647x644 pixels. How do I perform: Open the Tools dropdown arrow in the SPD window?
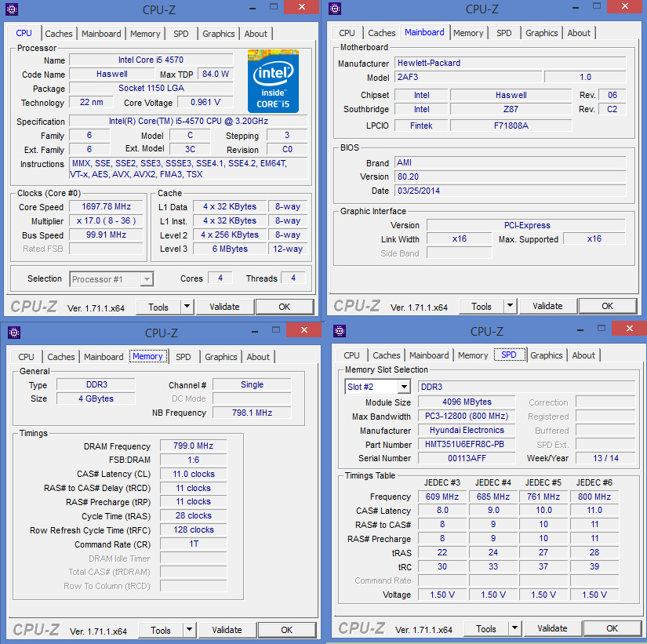click(514, 628)
